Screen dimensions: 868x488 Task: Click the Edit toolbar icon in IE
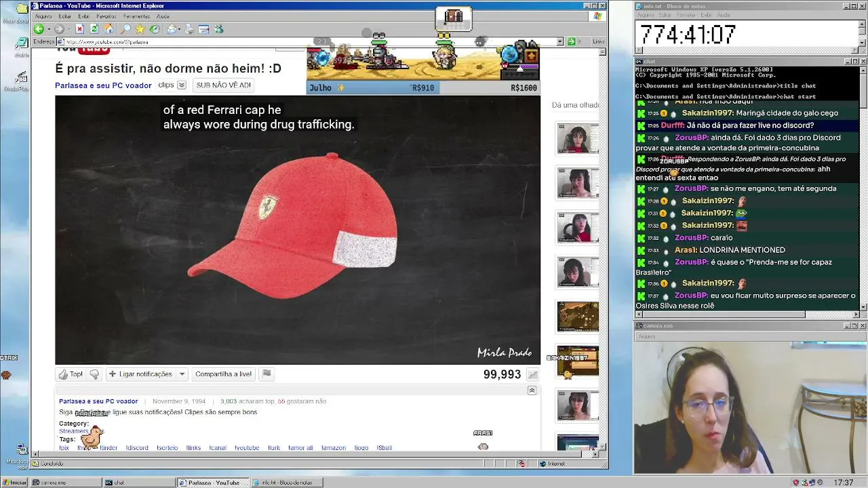tap(203, 29)
